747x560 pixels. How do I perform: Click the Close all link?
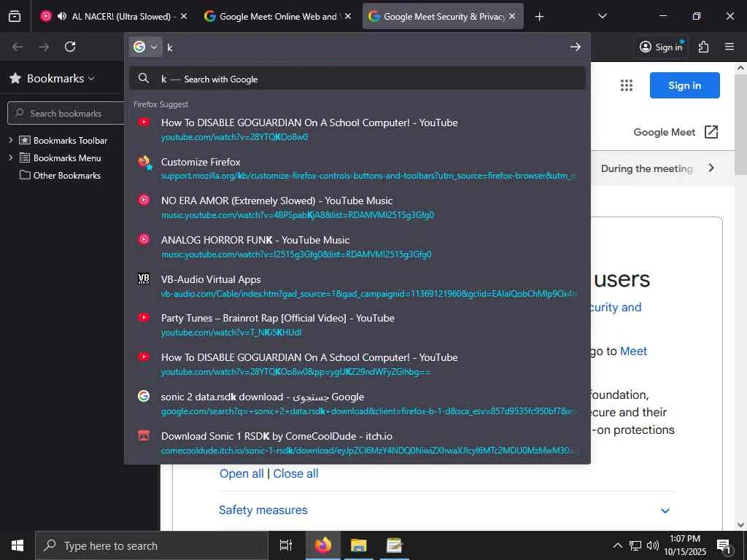pyautogui.click(x=295, y=473)
